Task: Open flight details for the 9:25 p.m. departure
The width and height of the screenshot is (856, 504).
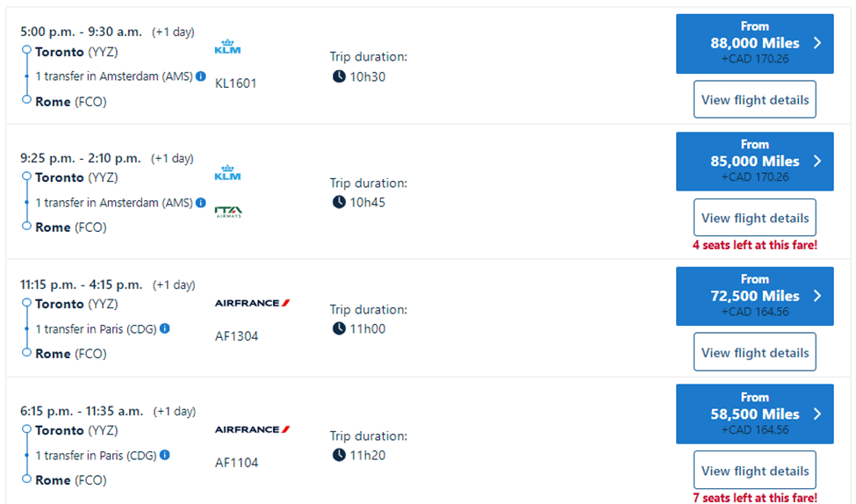Action: click(754, 218)
